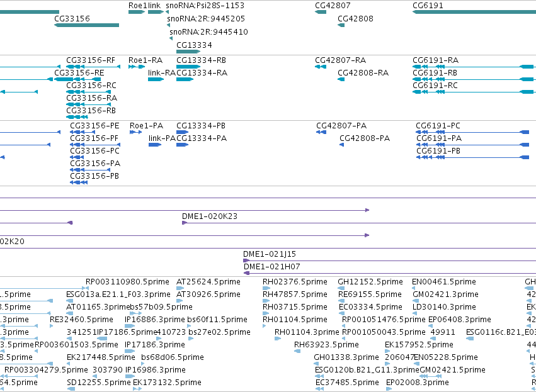Open EST label AT30926.5prime
This screenshot has height=392, width=536.
coord(208,294)
